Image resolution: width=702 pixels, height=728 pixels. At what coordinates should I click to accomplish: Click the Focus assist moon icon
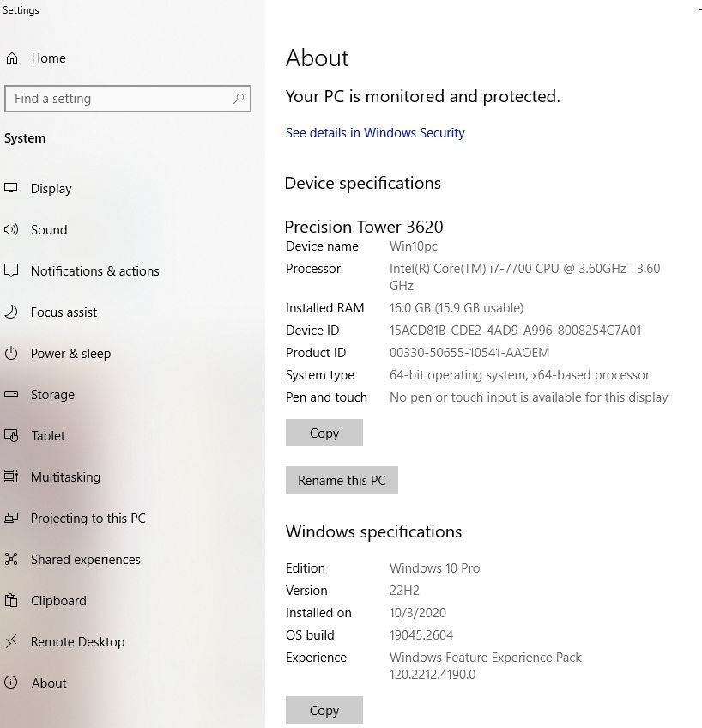click(11, 312)
